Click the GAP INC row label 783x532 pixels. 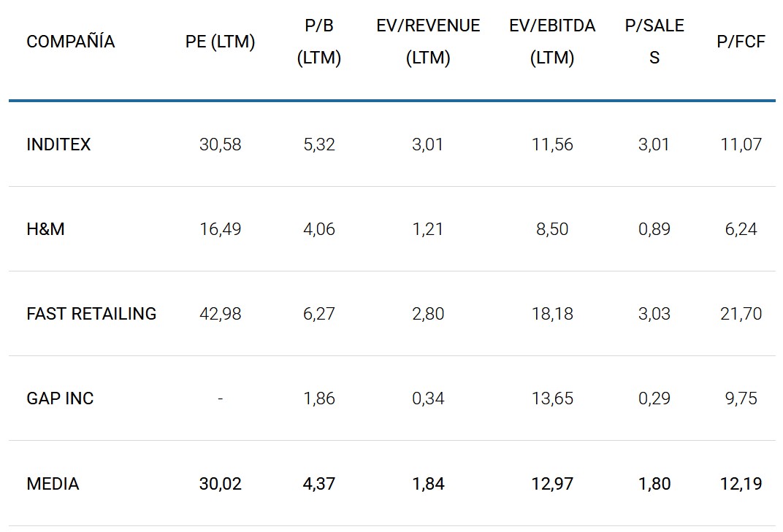coord(60,398)
